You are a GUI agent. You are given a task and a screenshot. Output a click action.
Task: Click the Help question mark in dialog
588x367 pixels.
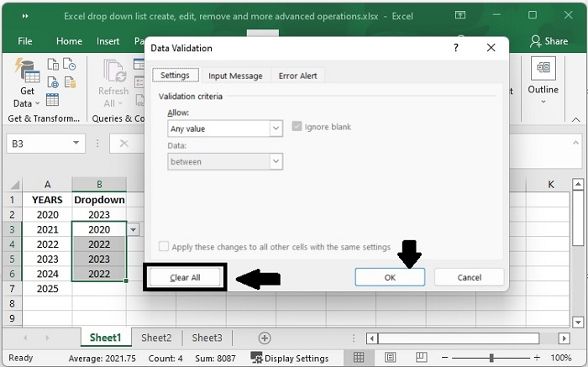coord(455,48)
